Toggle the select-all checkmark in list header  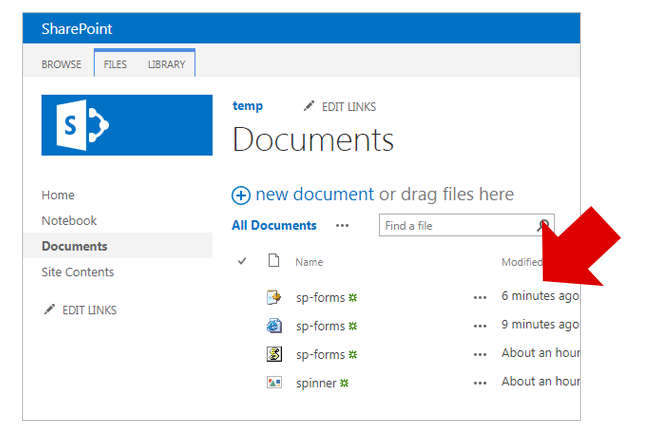click(242, 261)
